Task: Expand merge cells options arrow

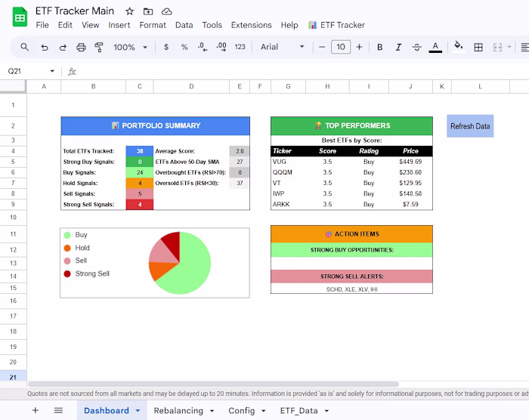Action: (x=509, y=48)
